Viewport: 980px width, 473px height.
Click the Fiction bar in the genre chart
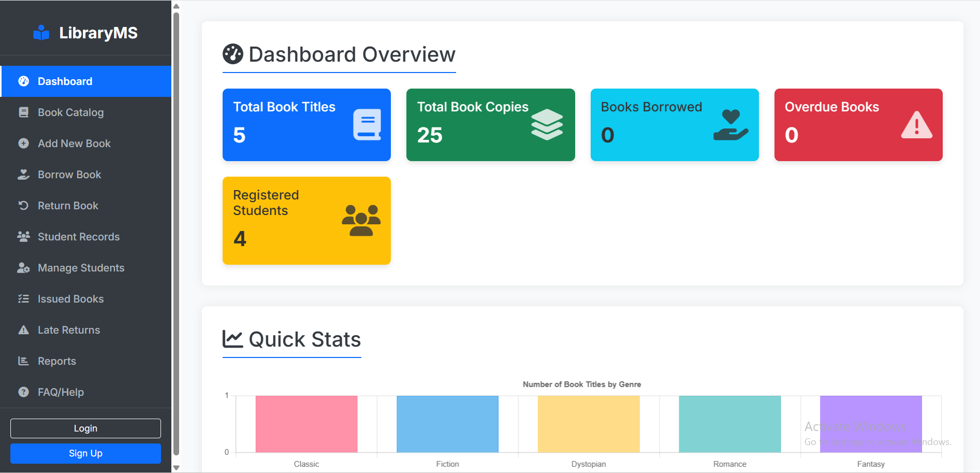[447, 425]
